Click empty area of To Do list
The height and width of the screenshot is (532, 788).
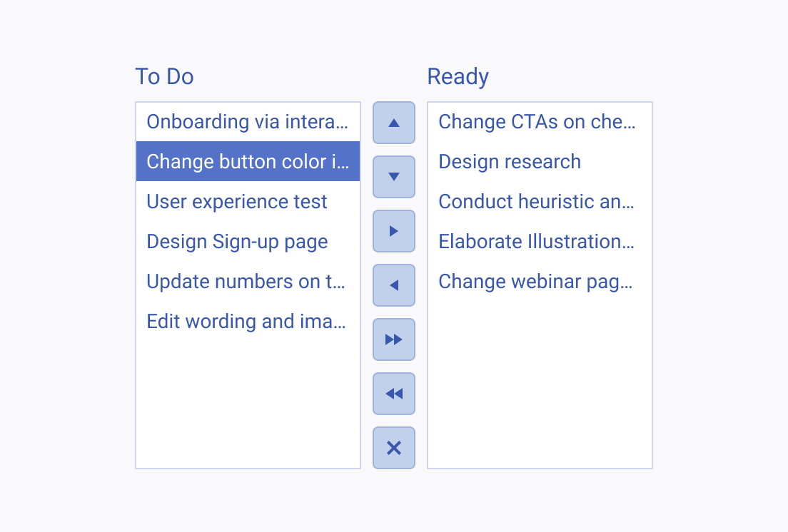click(x=248, y=404)
